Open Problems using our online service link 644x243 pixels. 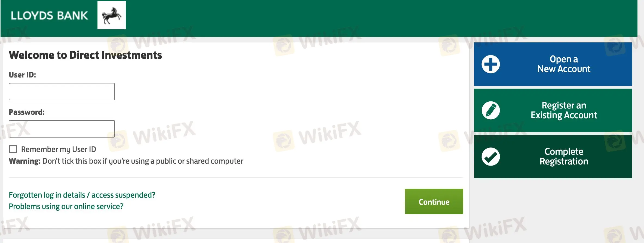click(66, 206)
